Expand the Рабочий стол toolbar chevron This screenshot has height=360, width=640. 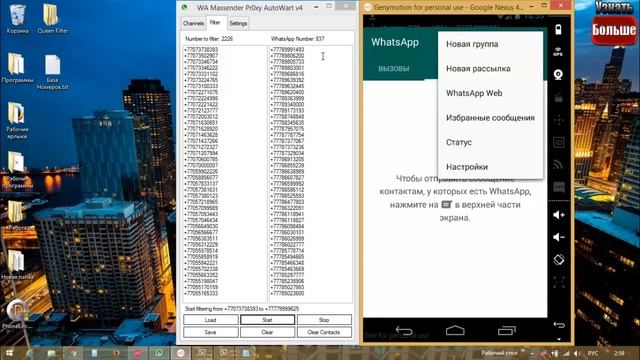(523, 351)
